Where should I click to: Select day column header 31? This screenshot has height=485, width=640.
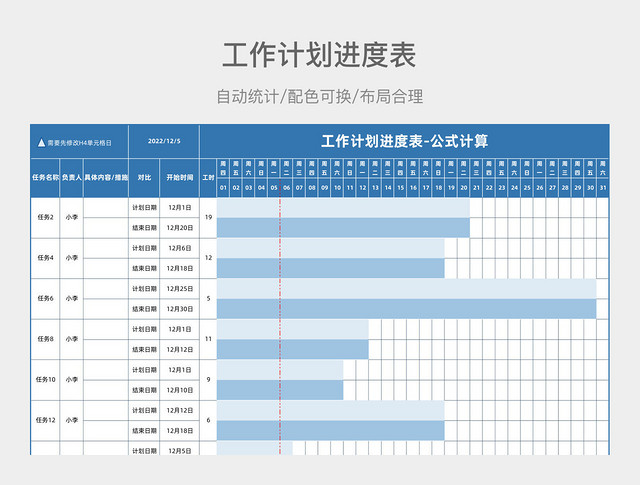[603, 188]
